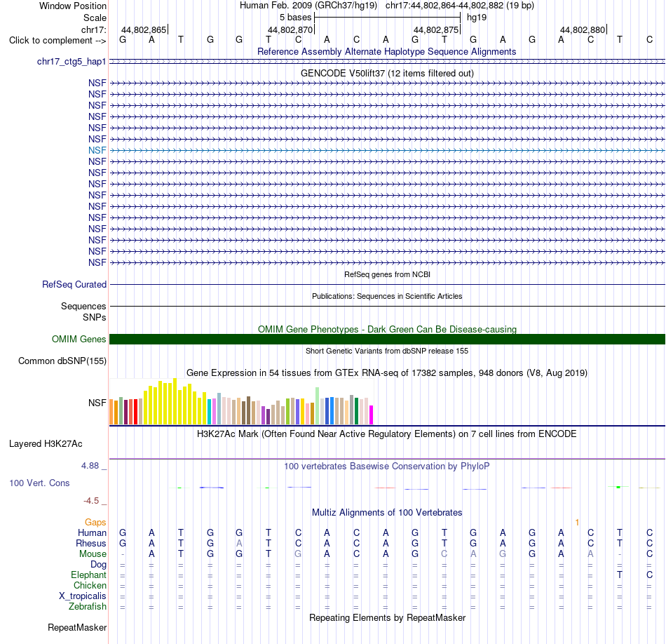Open the RepeatMasker track label

77,628
